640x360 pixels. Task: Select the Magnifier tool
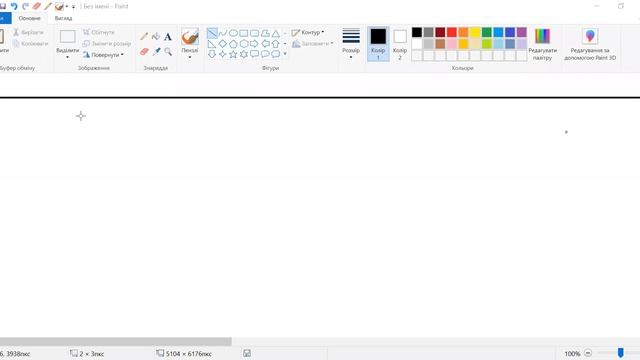pos(168,51)
